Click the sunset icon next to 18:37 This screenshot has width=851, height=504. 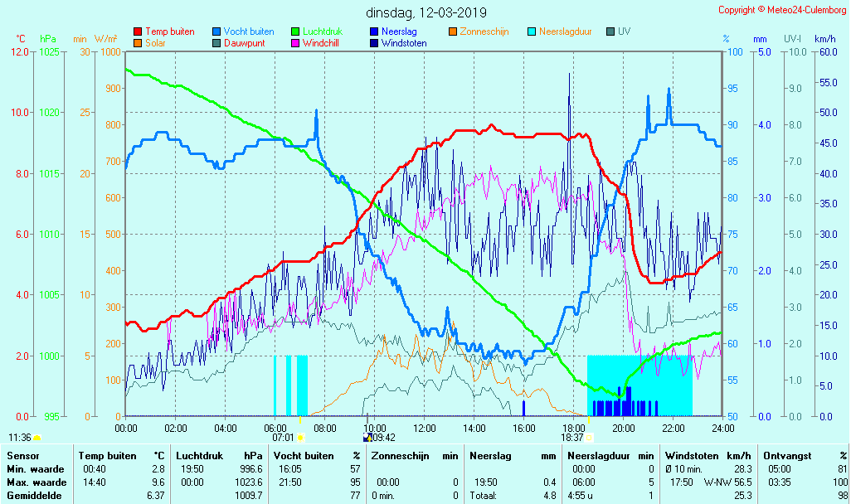click(589, 437)
